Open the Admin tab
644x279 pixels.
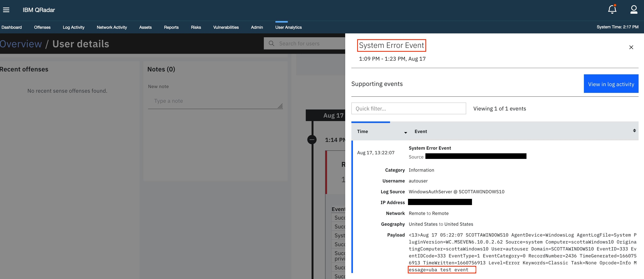click(257, 27)
